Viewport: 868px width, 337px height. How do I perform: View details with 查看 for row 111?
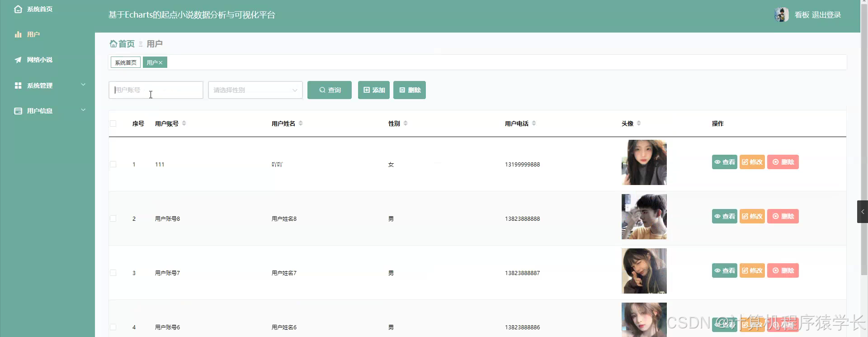[725, 162]
